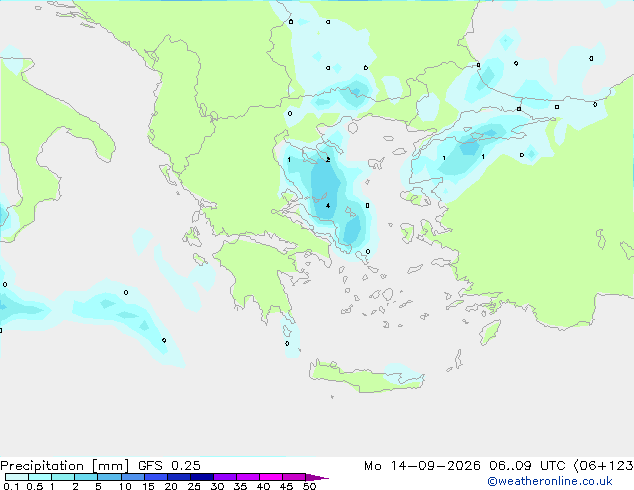
Task: Open the weatheronline.co.uk copyright link
Action: click(x=550, y=481)
